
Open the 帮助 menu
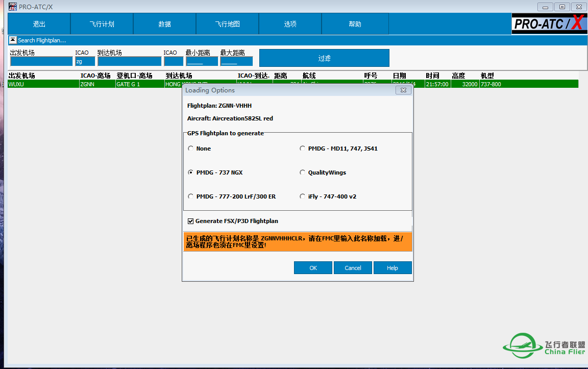pyautogui.click(x=355, y=24)
